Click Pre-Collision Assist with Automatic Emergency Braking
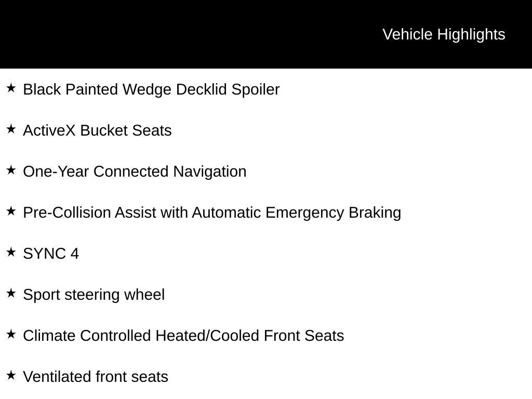Screen dimensions: 532x399 [x=212, y=212]
